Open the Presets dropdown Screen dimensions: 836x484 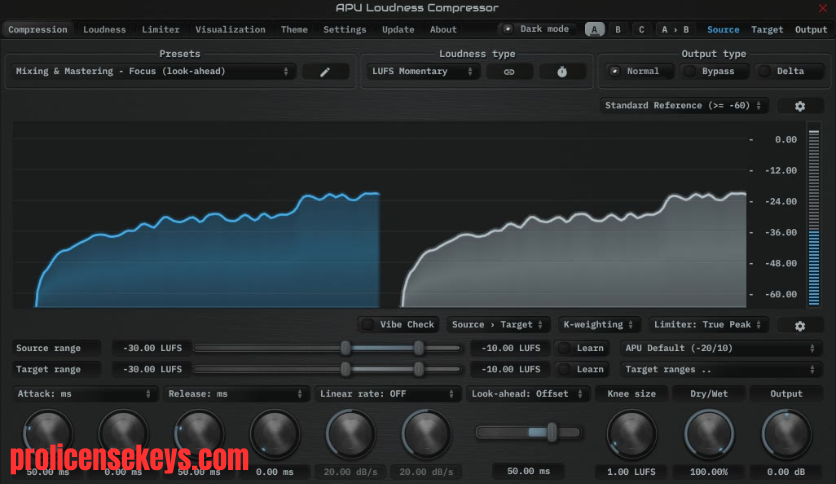tap(152, 71)
